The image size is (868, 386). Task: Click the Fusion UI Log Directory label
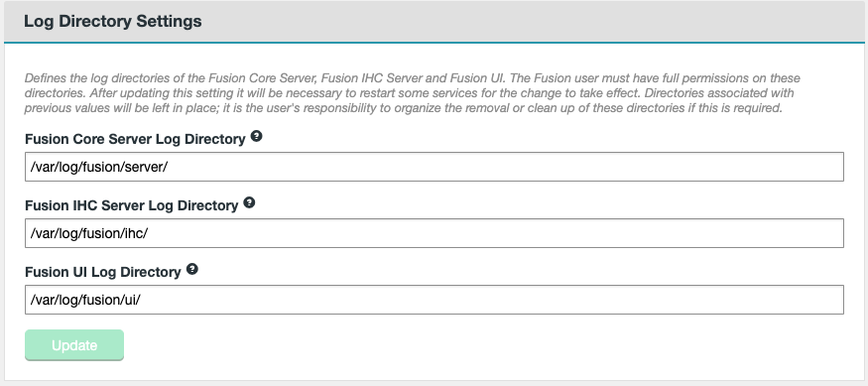pyautogui.click(x=103, y=272)
